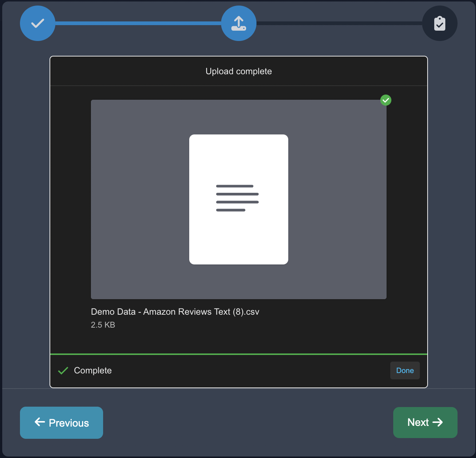Click the green checkmark beside Complete
The image size is (476, 458).
(x=63, y=370)
